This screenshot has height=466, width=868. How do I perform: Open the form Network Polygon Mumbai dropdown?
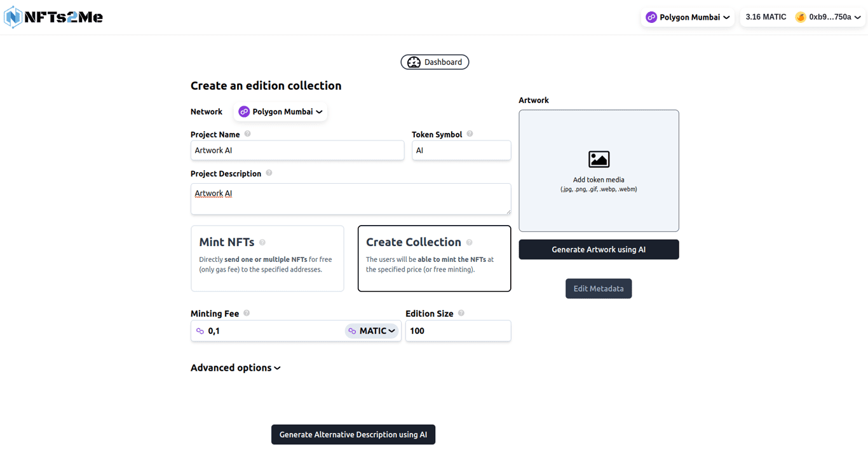coord(281,112)
